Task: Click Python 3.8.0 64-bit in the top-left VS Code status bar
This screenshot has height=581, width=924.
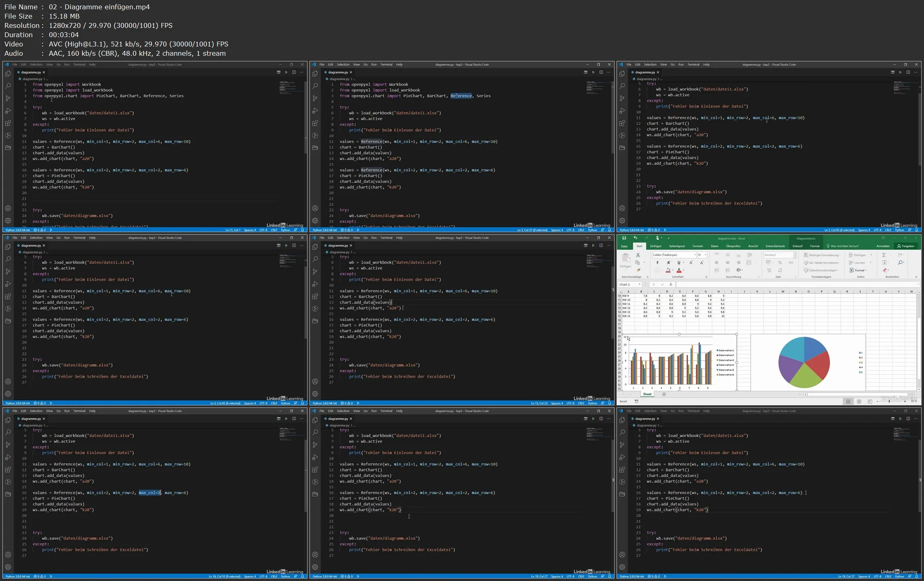Action: pyautogui.click(x=18, y=230)
